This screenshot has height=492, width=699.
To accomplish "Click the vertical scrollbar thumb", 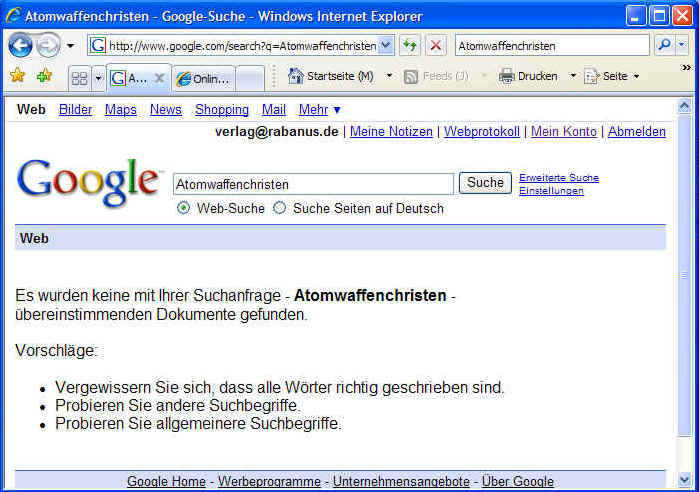I will [x=684, y=275].
